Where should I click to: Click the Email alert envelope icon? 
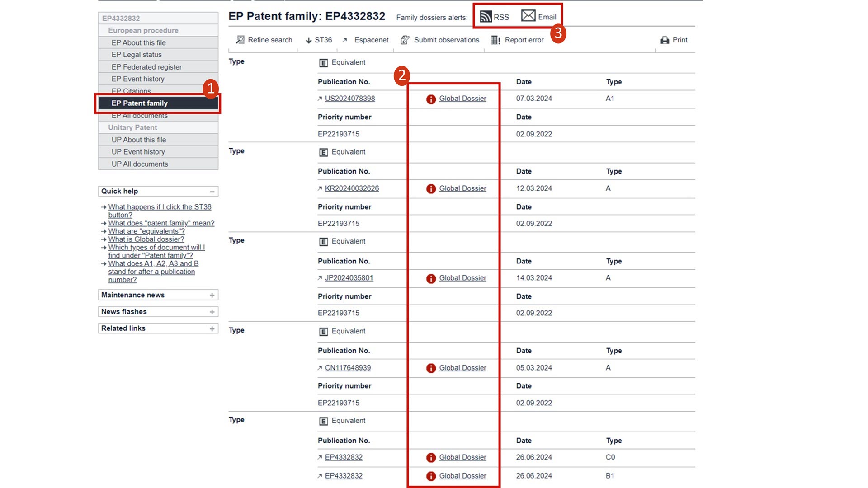pos(528,16)
